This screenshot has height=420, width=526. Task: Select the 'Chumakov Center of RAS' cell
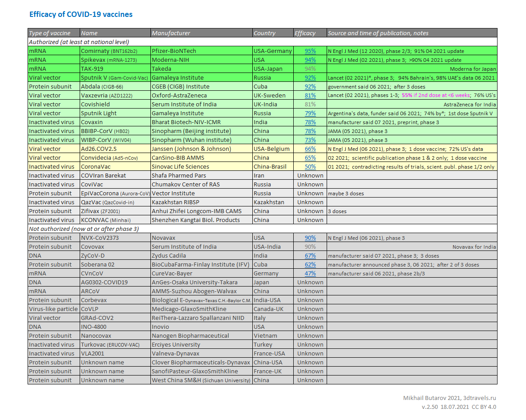(x=201, y=184)
